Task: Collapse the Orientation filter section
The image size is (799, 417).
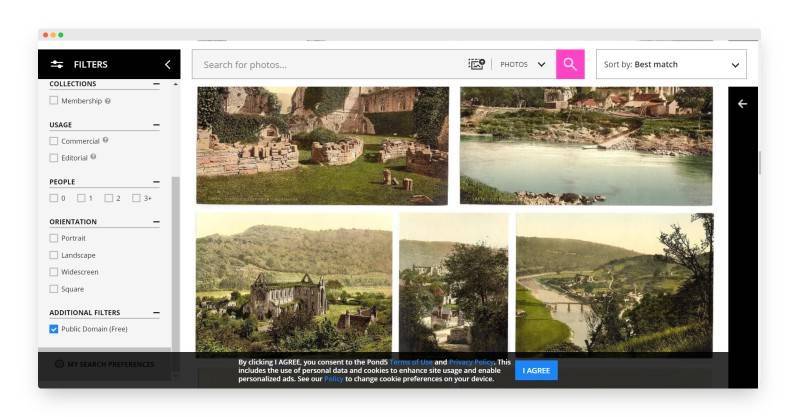Action: (x=156, y=222)
